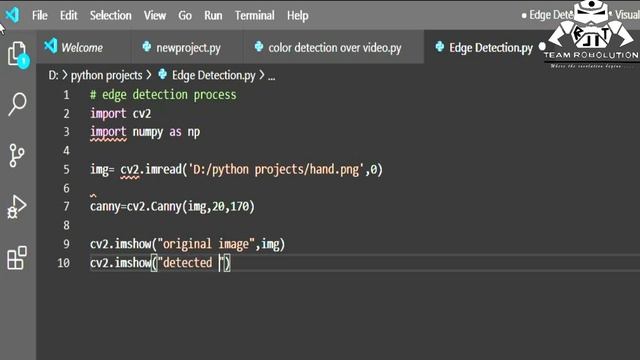Click 'as np' on line 3
The image size is (640, 360).
click(184, 132)
